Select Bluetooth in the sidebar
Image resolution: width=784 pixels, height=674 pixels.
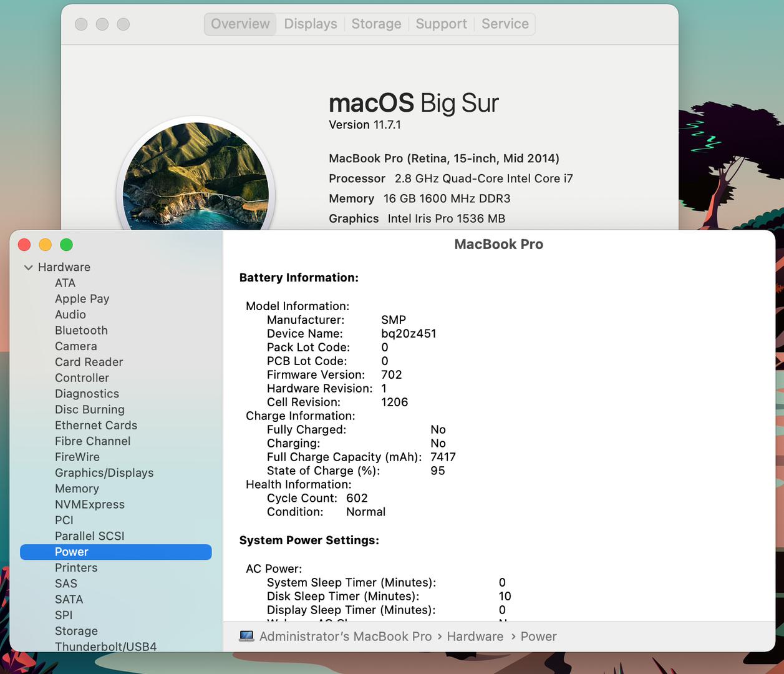(x=81, y=330)
